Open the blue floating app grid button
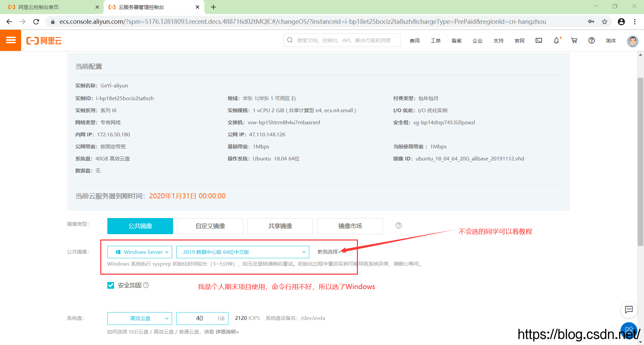The image size is (644, 345). [629, 330]
